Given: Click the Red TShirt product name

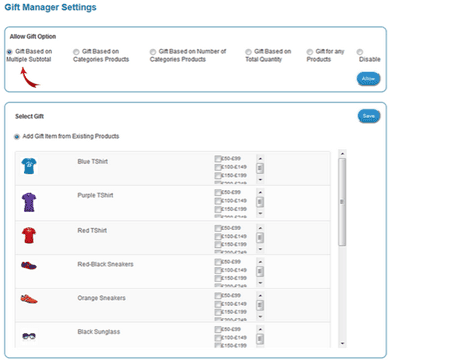Looking at the screenshot, I should 92,231.
